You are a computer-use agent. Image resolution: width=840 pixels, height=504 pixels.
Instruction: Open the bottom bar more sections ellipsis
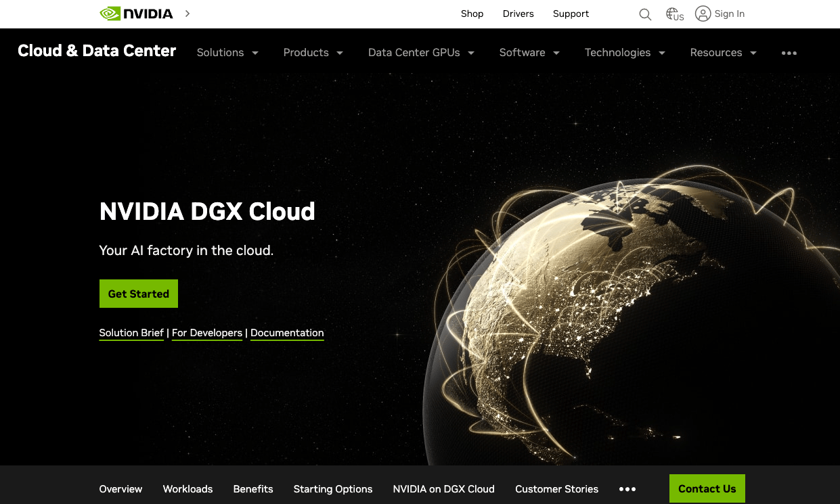click(x=627, y=489)
